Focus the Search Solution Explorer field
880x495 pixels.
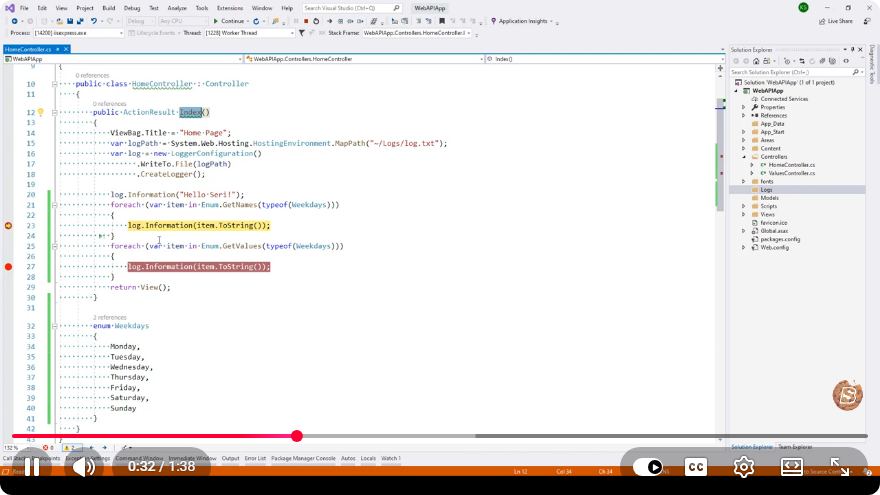click(x=796, y=72)
